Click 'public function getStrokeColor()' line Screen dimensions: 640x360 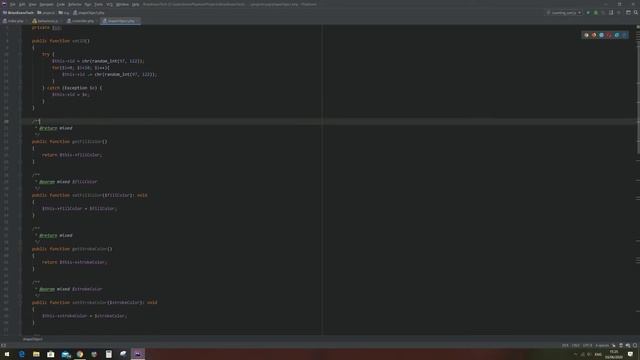point(72,249)
